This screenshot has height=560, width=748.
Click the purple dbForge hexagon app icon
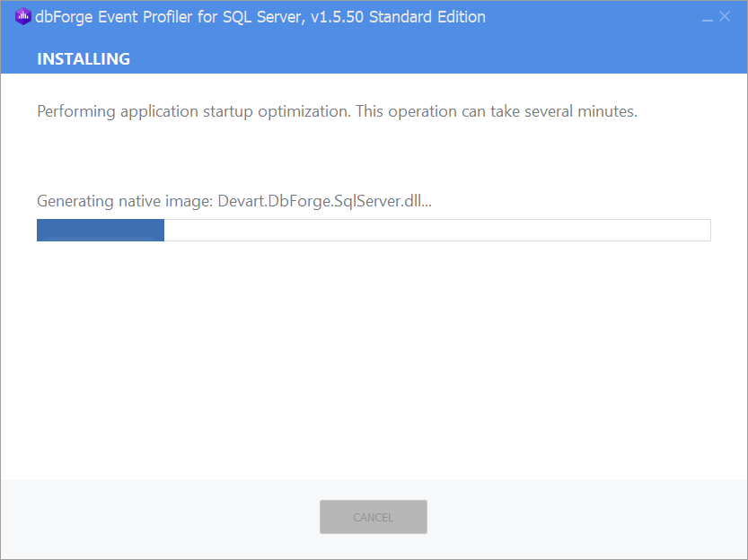pyautogui.click(x=23, y=17)
